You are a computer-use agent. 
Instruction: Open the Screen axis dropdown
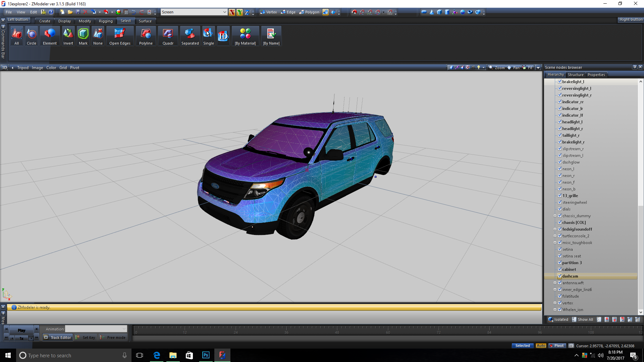click(224, 12)
